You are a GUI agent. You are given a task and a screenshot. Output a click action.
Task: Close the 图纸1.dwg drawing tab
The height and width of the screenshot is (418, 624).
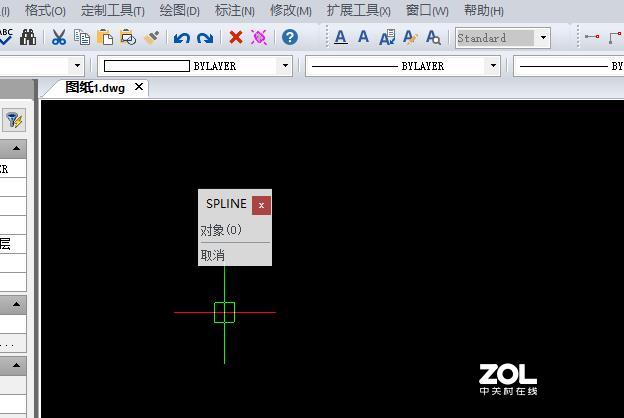pyautogui.click(x=139, y=87)
